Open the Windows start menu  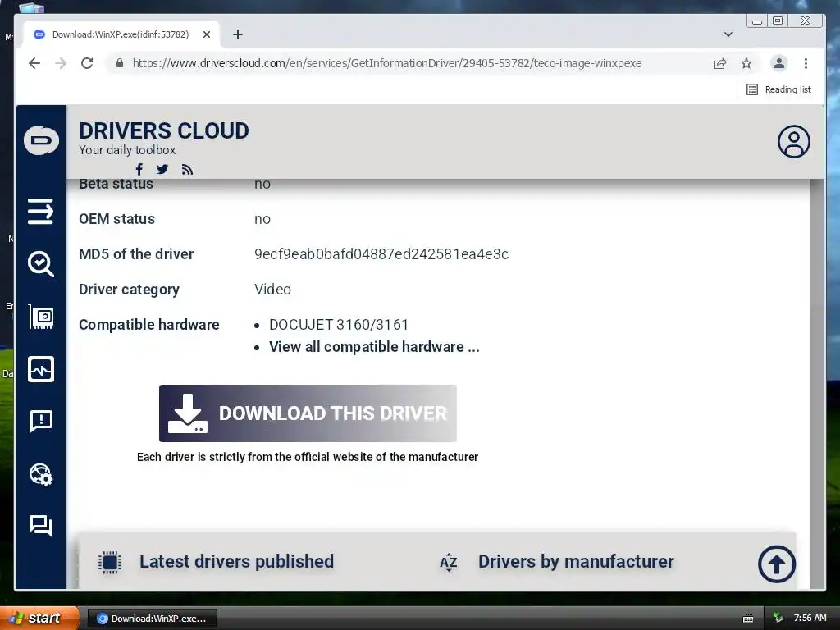[39, 618]
